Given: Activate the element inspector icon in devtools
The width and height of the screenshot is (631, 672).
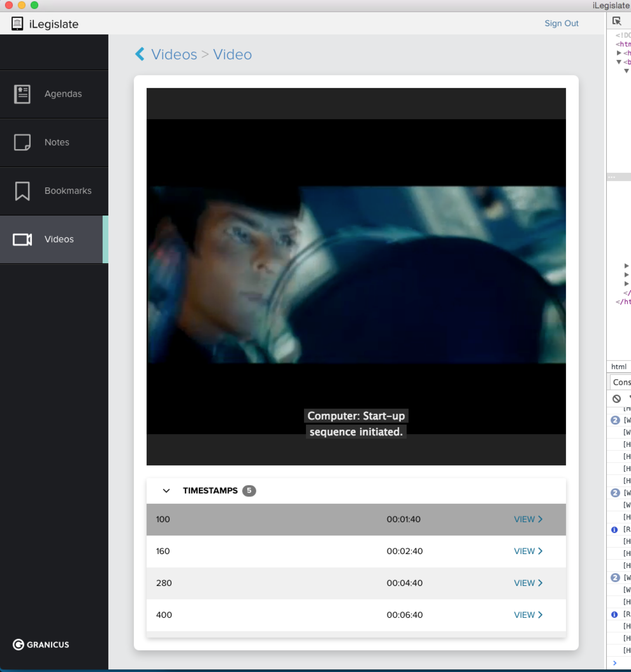Looking at the screenshot, I should (x=617, y=21).
